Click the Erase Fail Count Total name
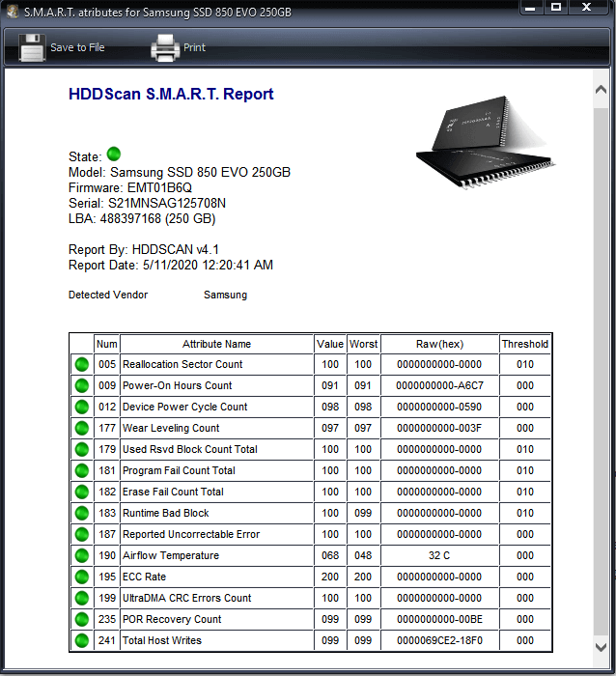616x676 pixels. [x=173, y=492]
